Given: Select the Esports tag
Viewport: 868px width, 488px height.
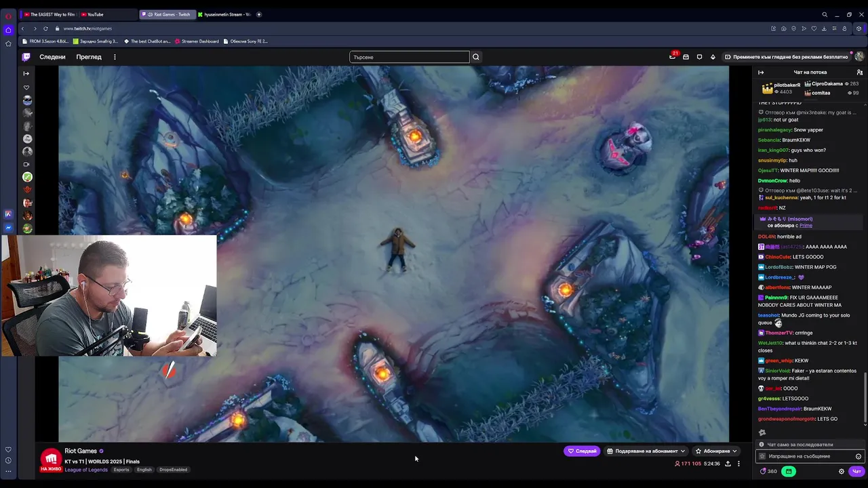Looking at the screenshot, I should click(x=121, y=470).
